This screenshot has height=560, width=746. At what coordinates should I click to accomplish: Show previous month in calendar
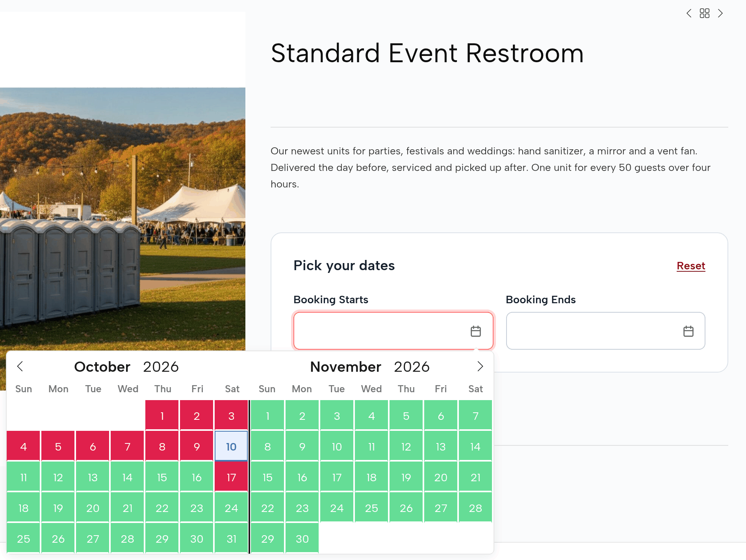(x=20, y=366)
